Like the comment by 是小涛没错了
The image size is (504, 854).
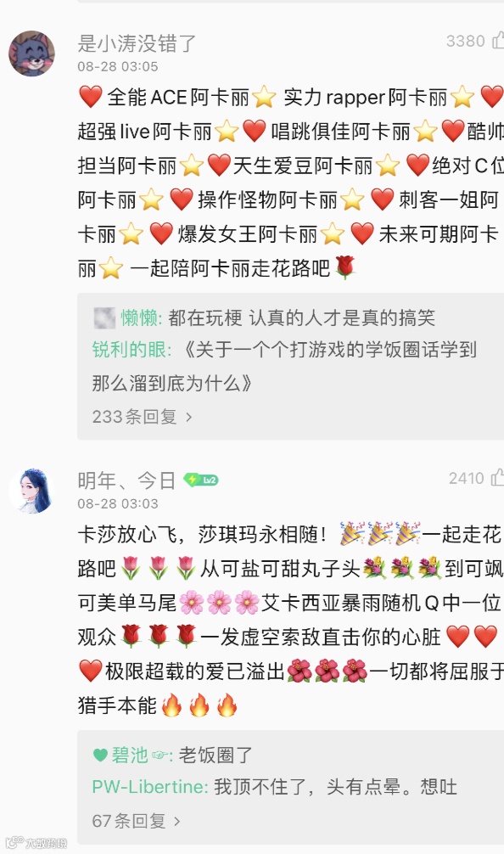tap(497, 40)
